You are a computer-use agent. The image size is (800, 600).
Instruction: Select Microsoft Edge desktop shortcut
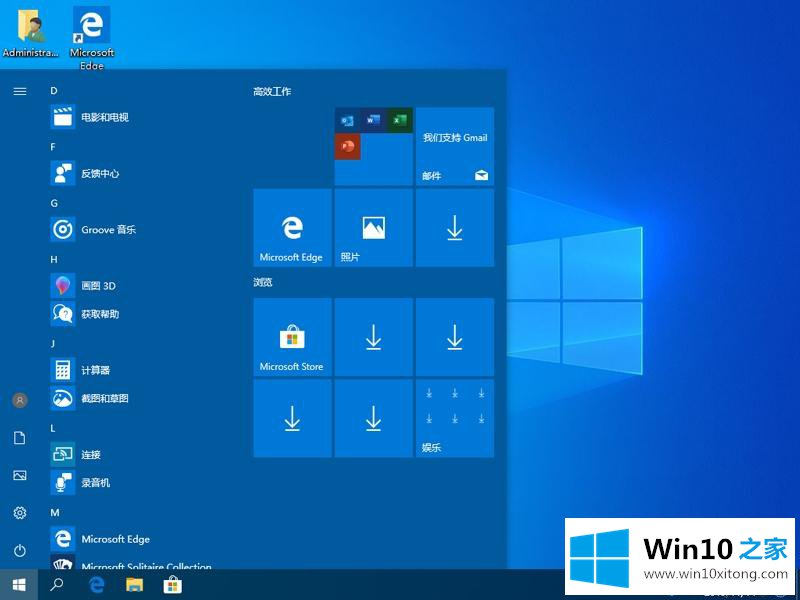(x=92, y=38)
